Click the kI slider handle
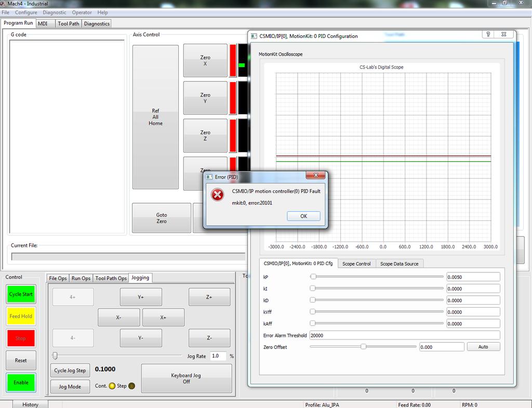Image resolution: width=532 pixels, height=408 pixels. tap(313, 288)
